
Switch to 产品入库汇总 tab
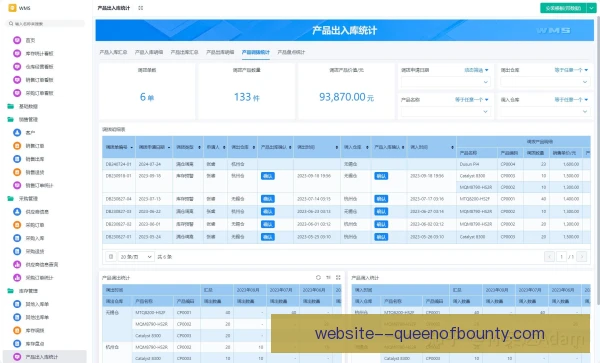pyautogui.click(x=113, y=52)
